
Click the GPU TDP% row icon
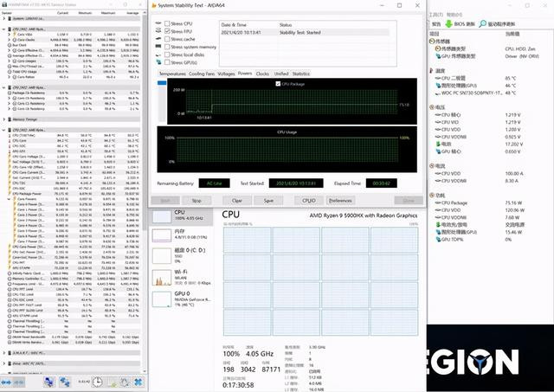click(x=438, y=240)
